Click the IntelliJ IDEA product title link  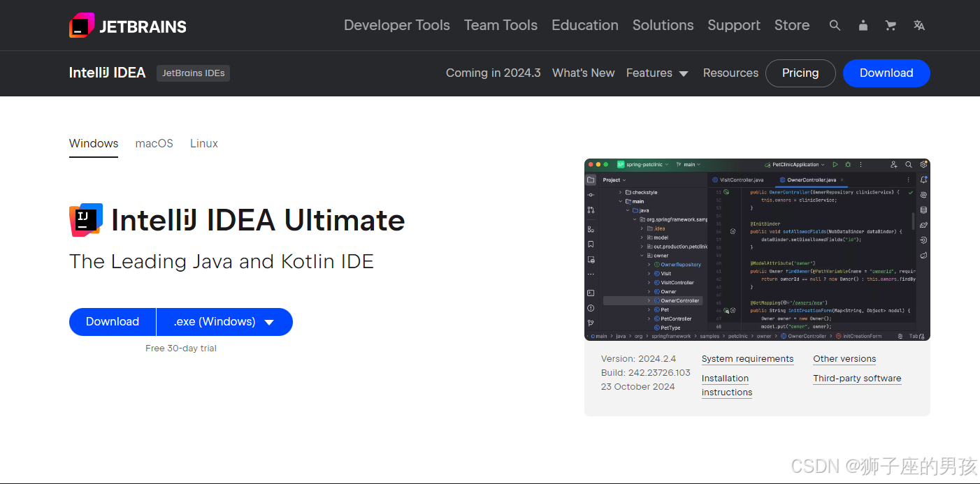[108, 73]
